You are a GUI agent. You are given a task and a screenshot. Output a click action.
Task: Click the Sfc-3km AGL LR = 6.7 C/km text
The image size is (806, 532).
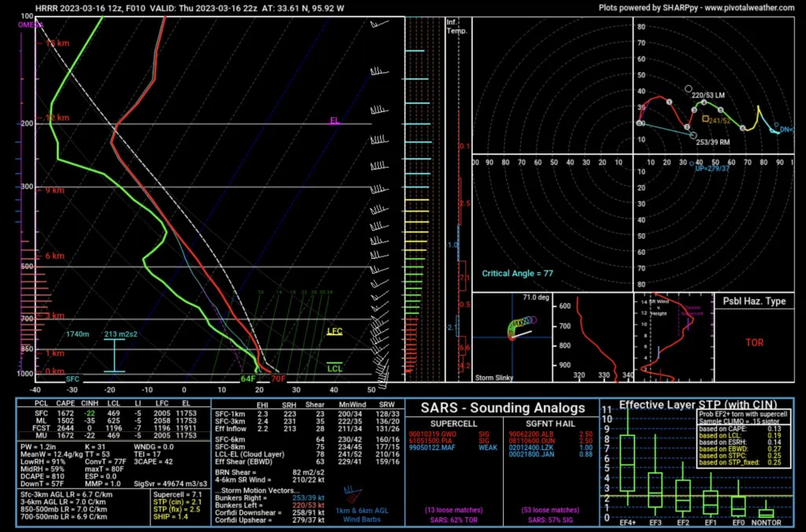67,494
